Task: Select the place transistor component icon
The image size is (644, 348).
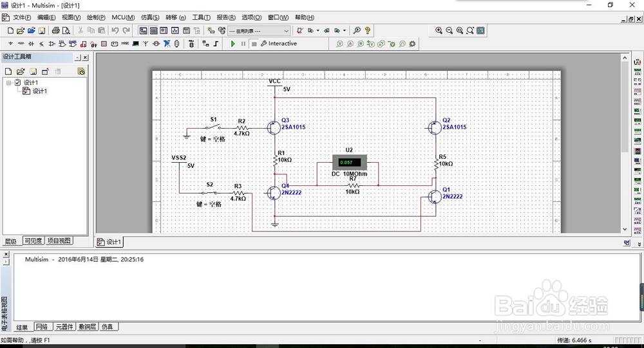Action: click(x=41, y=44)
